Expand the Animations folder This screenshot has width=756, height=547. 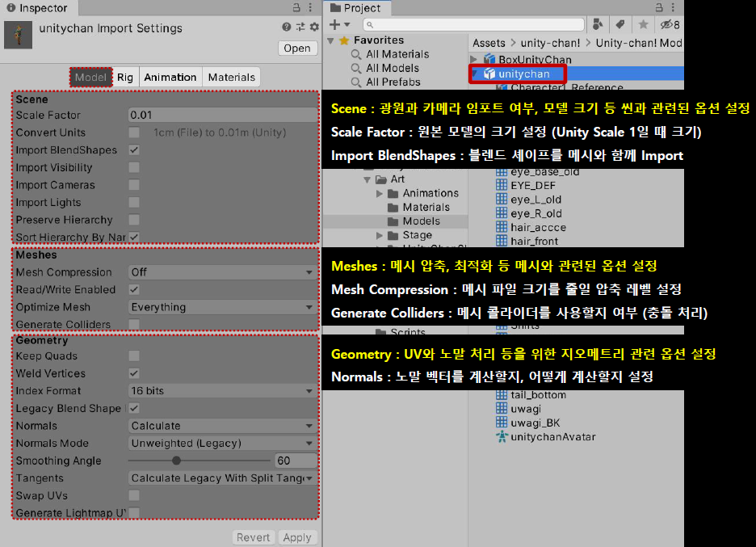(x=380, y=193)
